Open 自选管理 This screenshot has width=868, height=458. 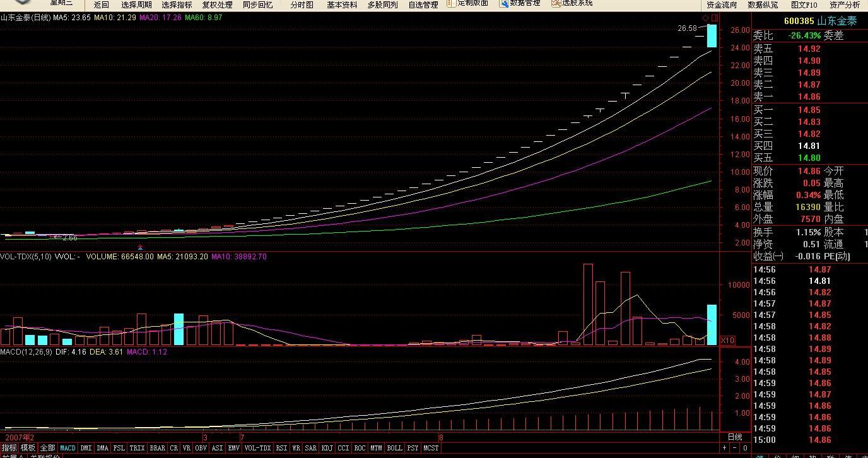[423, 4]
